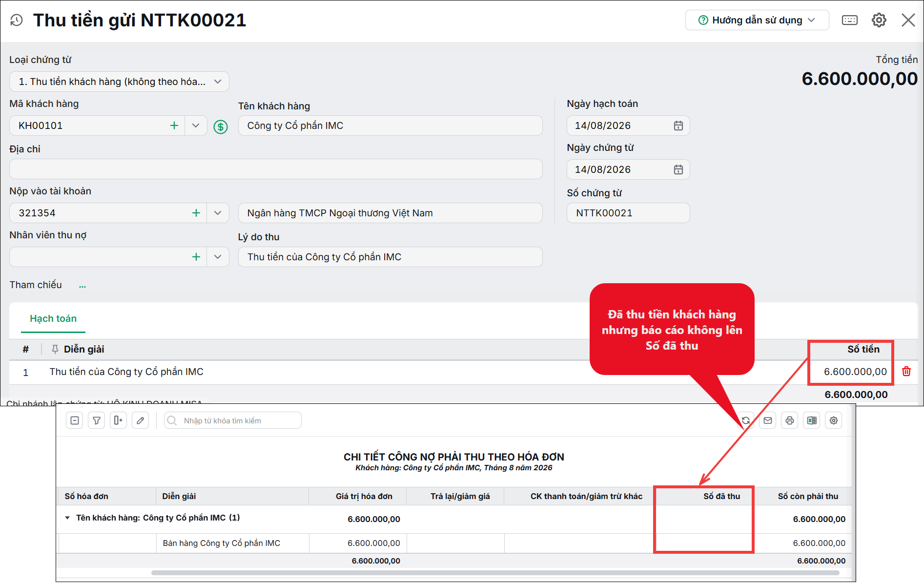Screen dimensions: 924x585
Task: Click the report keyword search box
Action: pos(233,420)
